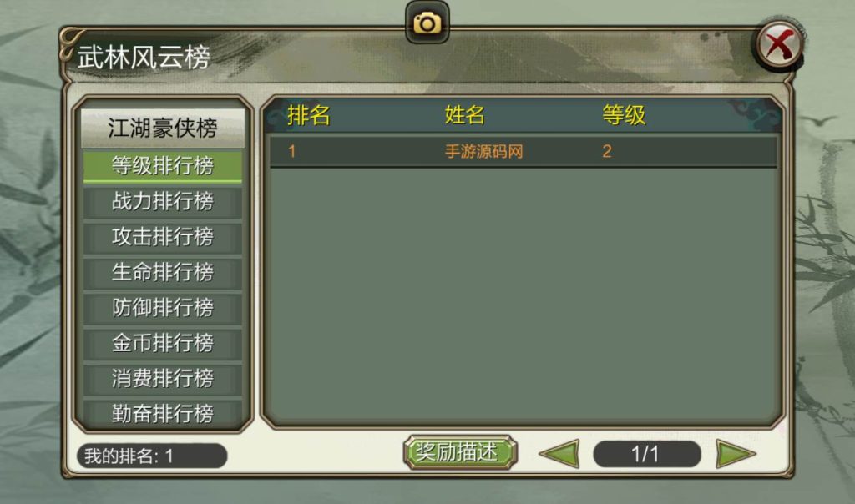Close the 武林风云榜 window
Viewport: 855px width, 504px height.
point(779,45)
